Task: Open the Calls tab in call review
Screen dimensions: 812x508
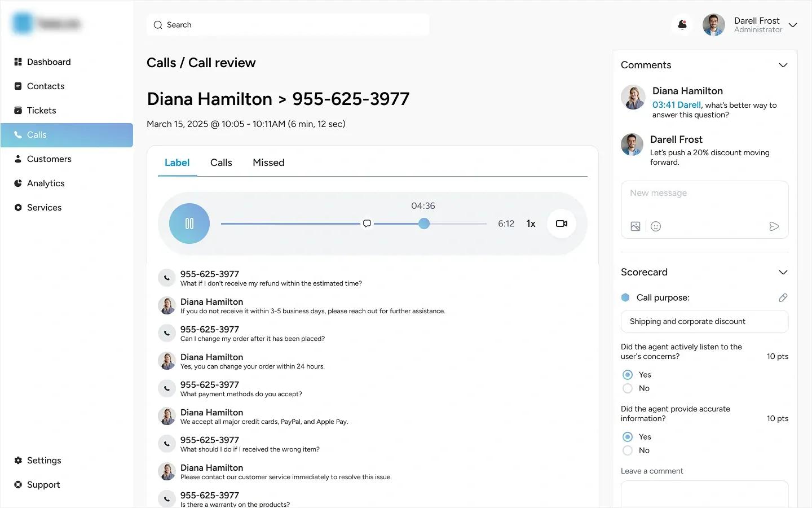Action: 220,163
